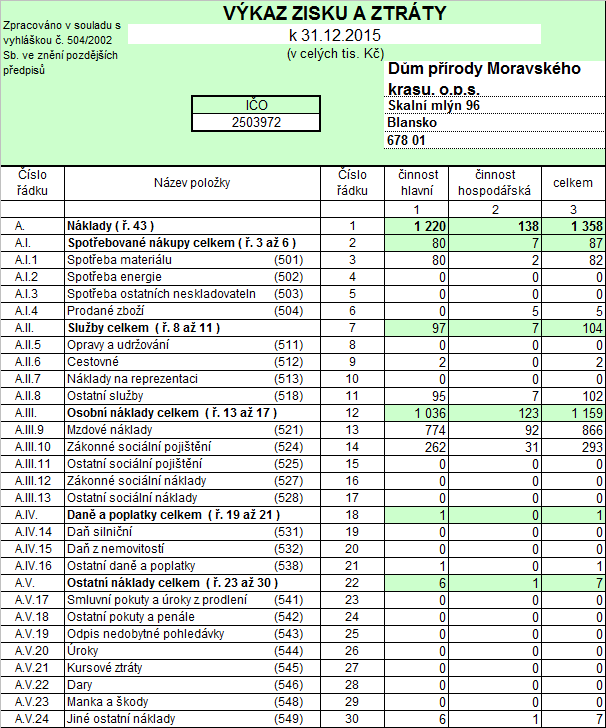Click row code 'A.III.9'
606x728 pixels.
(x=29, y=430)
